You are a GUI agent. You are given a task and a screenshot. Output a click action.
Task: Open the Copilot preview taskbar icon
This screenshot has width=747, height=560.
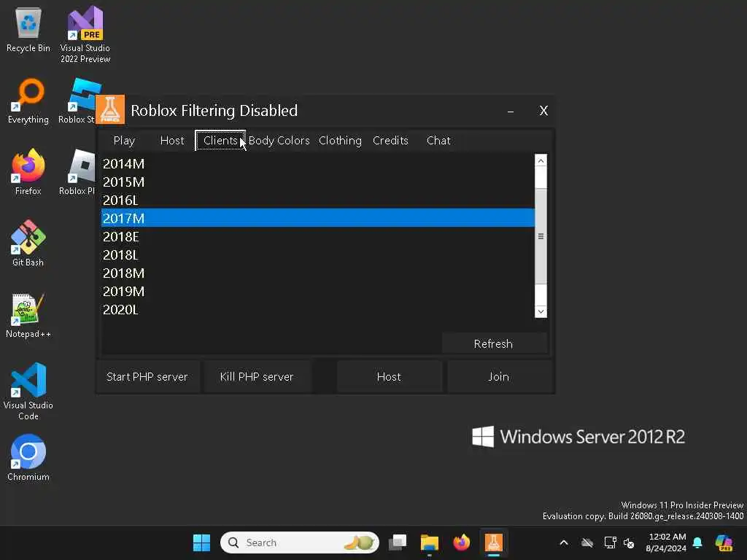coord(724,542)
